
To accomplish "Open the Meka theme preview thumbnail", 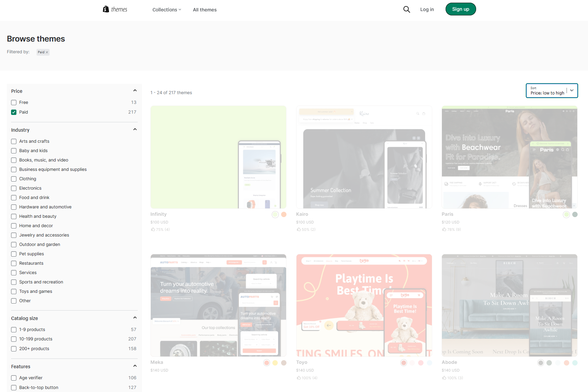I will 218,305.
